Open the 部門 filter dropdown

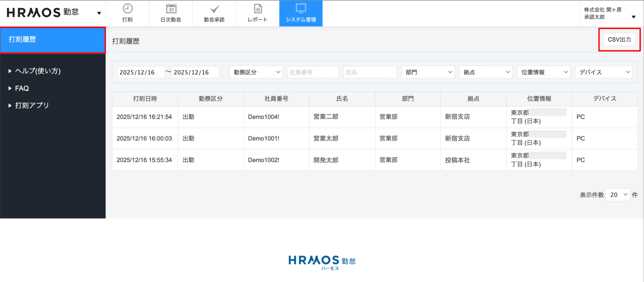(x=427, y=72)
